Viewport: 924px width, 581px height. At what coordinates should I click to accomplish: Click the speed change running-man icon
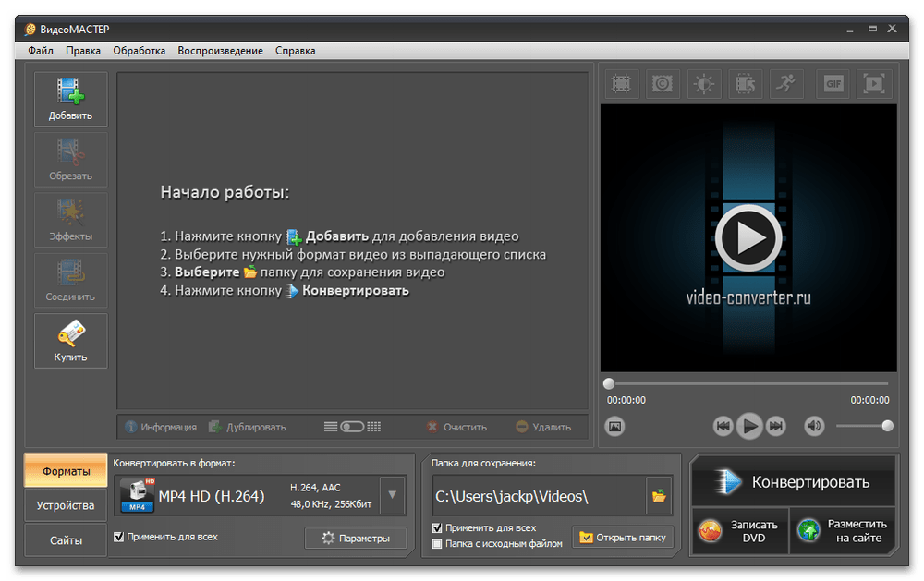pos(786,84)
